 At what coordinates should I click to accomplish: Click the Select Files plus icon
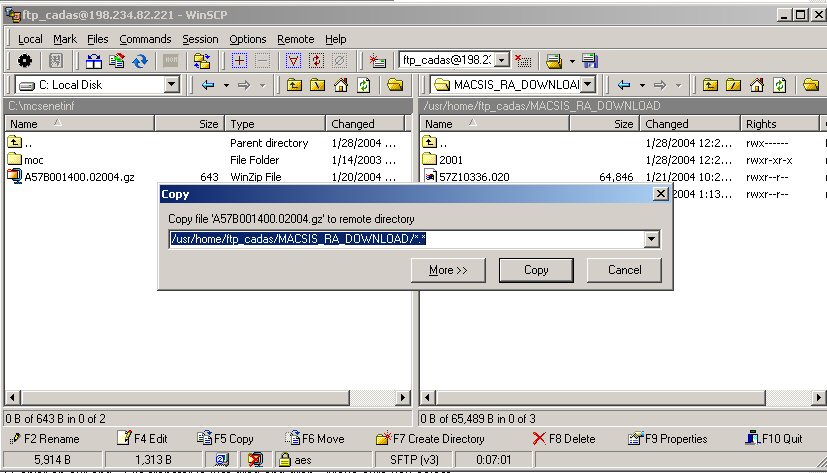tap(239, 61)
